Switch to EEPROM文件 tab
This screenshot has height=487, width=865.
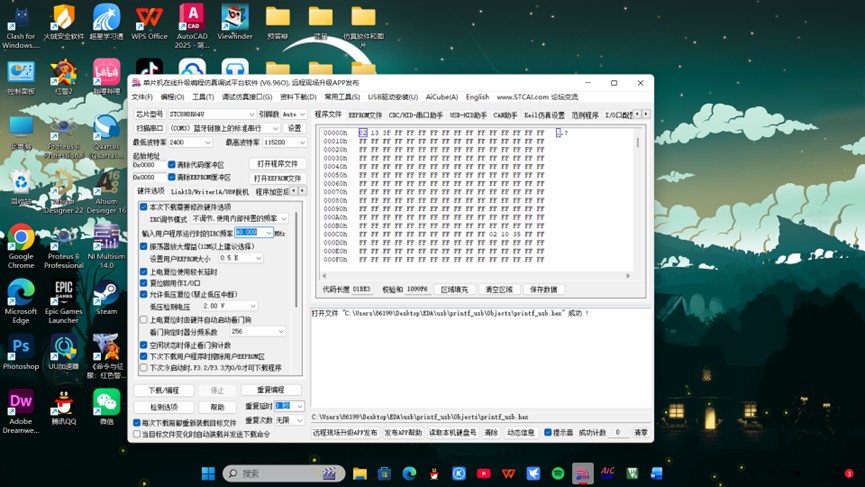pyautogui.click(x=365, y=115)
